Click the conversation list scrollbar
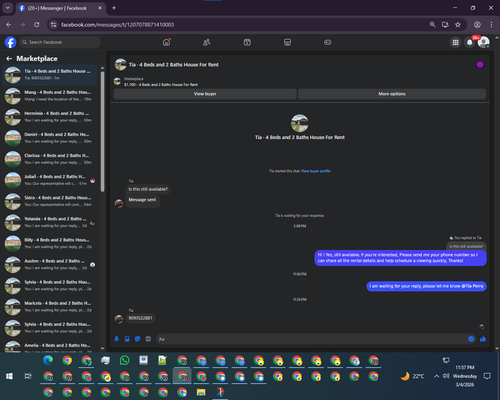 click(x=102, y=132)
